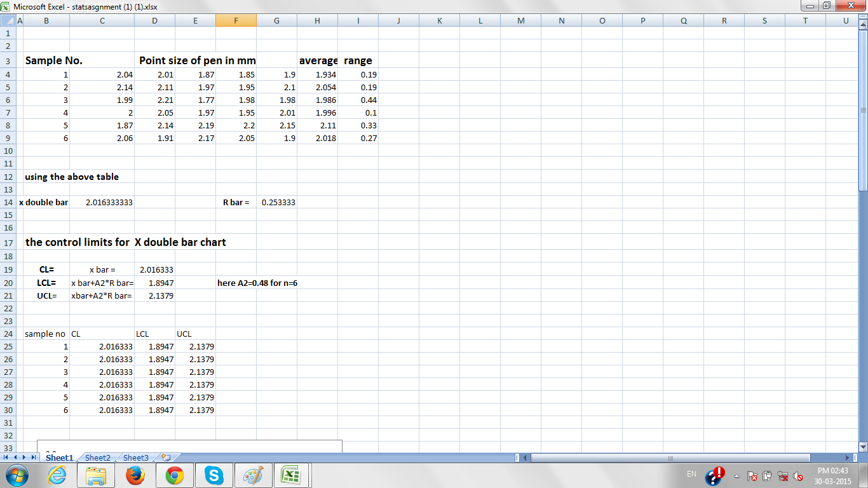Select the column F header
This screenshot has width=868, height=488.
coord(236,20)
